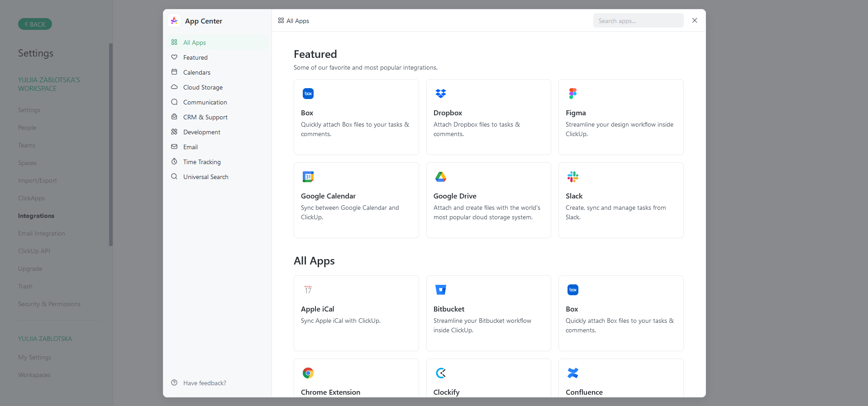Image resolution: width=868 pixels, height=406 pixels.
Task: Open Email Integration in Settings sidebar
Action: pos(42,233)
